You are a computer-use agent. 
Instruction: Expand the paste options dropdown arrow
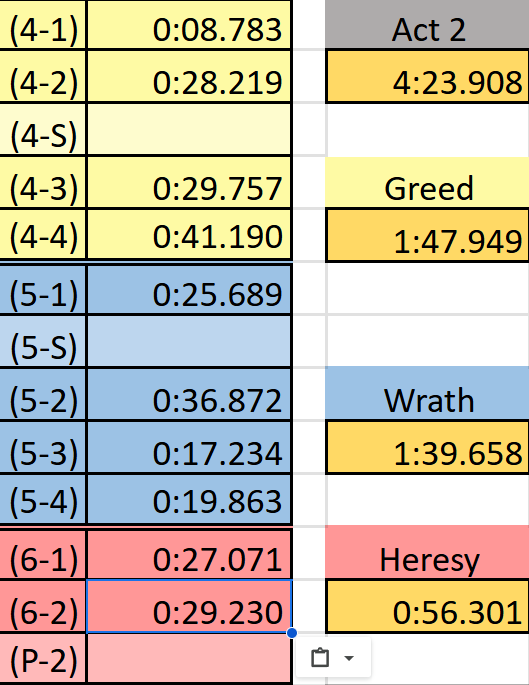click(349, 658)
